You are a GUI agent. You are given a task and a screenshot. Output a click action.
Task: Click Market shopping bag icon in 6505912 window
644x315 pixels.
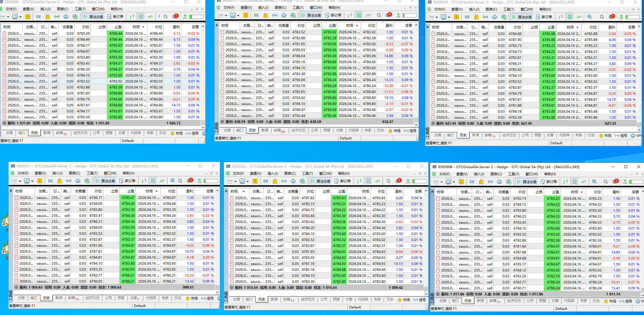point(265,15)
